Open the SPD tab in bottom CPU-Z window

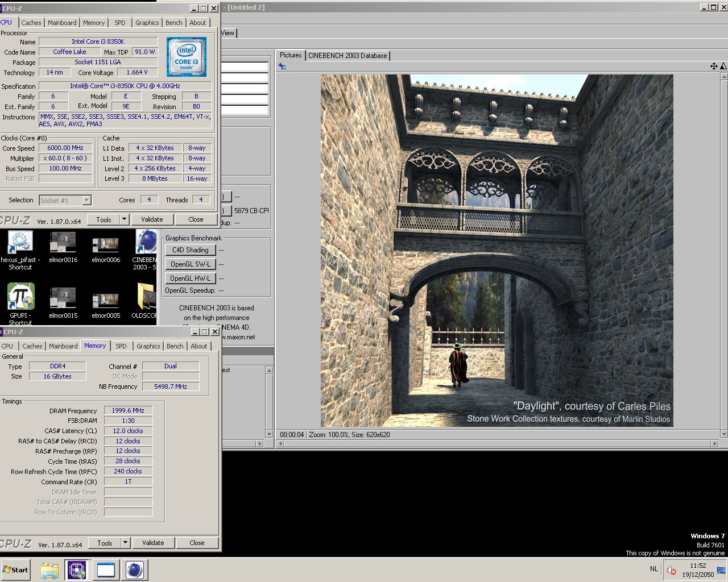tap(121, 346)
